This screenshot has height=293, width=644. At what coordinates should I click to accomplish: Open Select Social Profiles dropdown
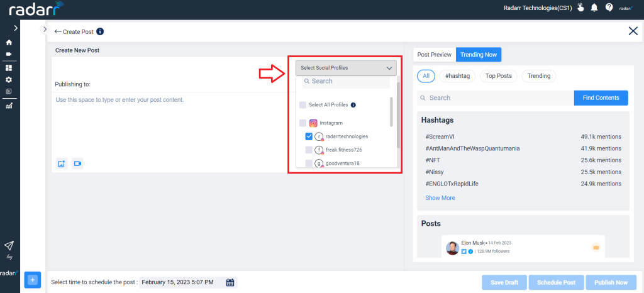(x=346, y=68)
